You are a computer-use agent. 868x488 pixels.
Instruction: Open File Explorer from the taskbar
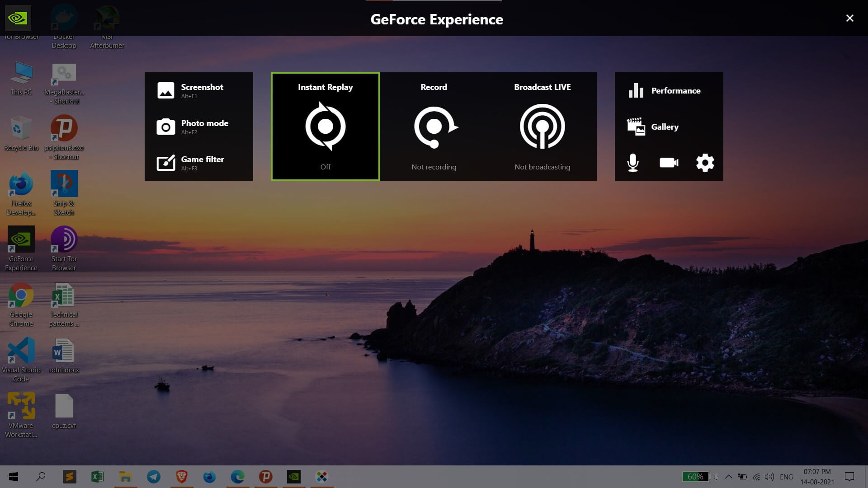(x=125, y=477)
